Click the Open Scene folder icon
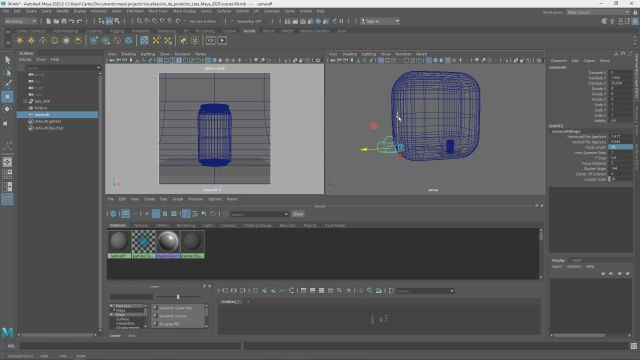This screenshot has height=360, width=640. tap(56, 21)
